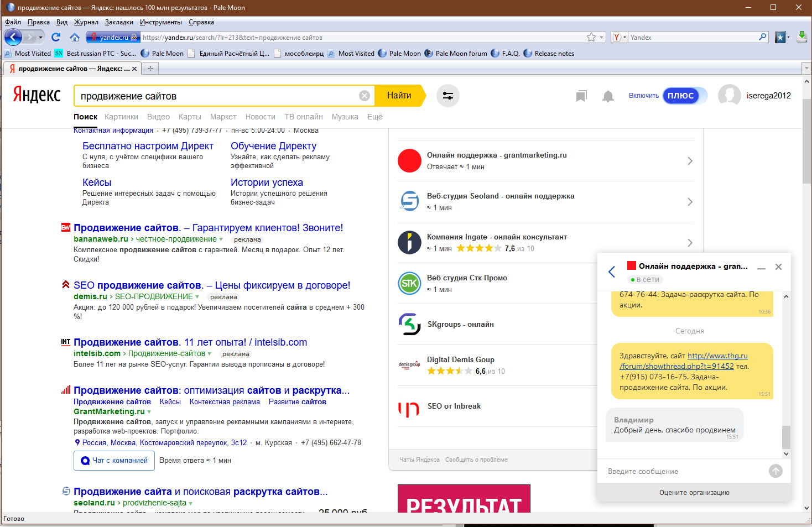812x527 pixels.
Task: Open the list-all-tabs dropdown
Action: [806, 69]
